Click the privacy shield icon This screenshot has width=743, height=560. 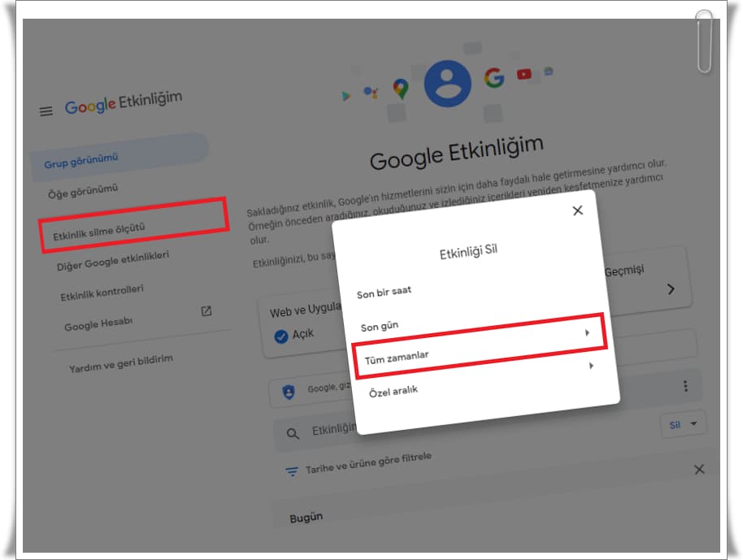pyautogui.click(x=288, y=392)
